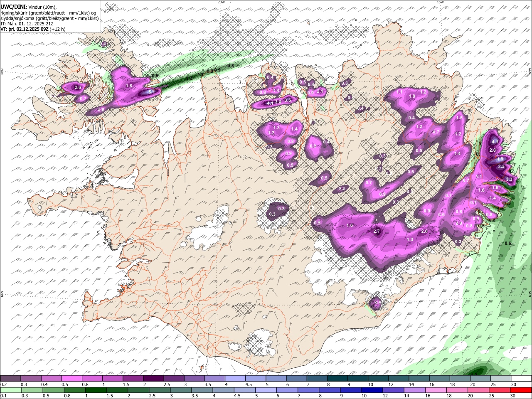Select the palest green rain-scale swatch labeled 0.1

(11, 390)
